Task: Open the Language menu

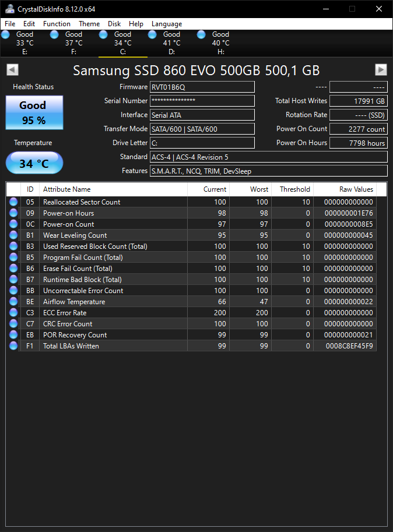Action: tap(167, 24)
